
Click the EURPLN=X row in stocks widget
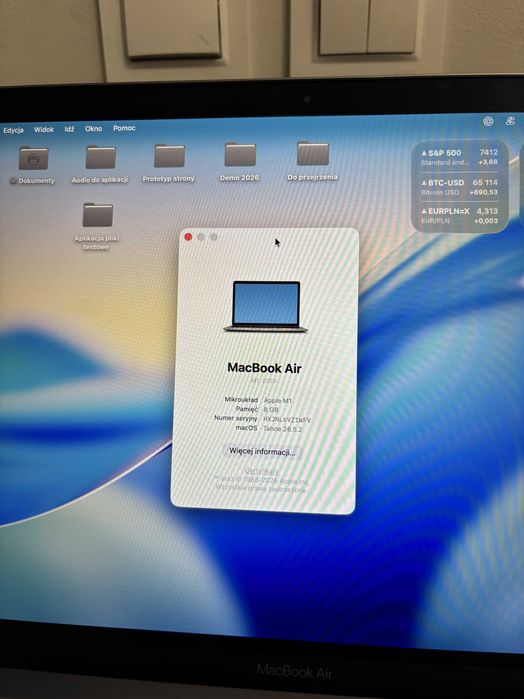click(459, 216)
